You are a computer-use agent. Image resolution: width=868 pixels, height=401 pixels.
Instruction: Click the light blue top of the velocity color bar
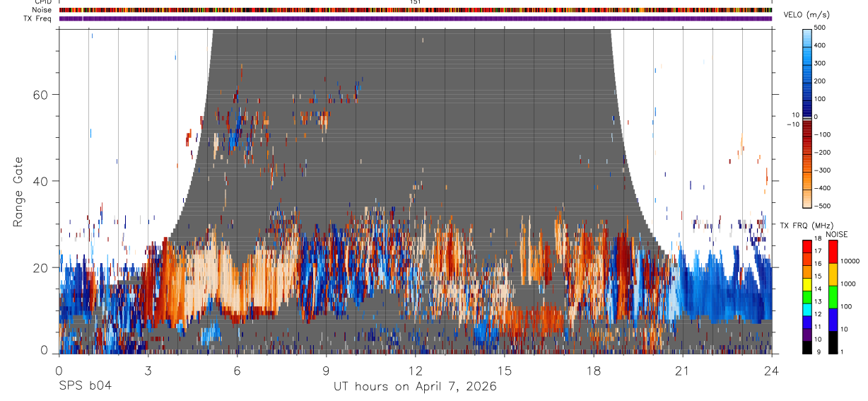[x=807, y=37]
